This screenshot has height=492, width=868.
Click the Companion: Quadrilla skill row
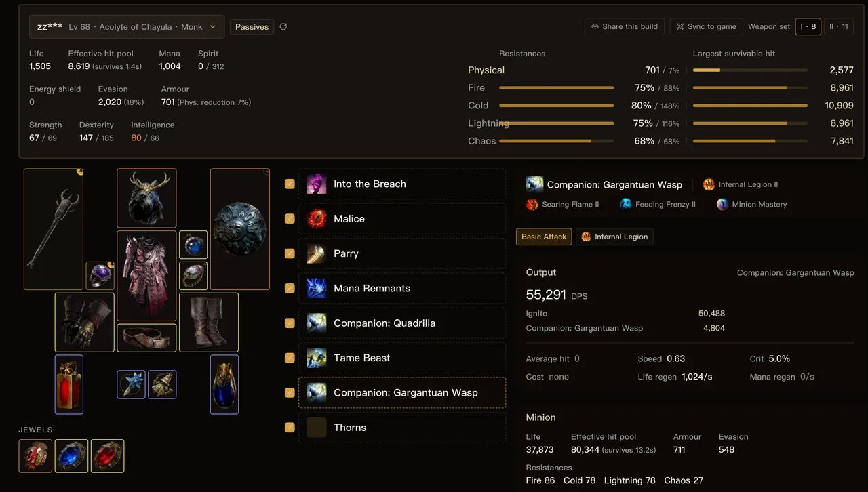tap(402, 323)
